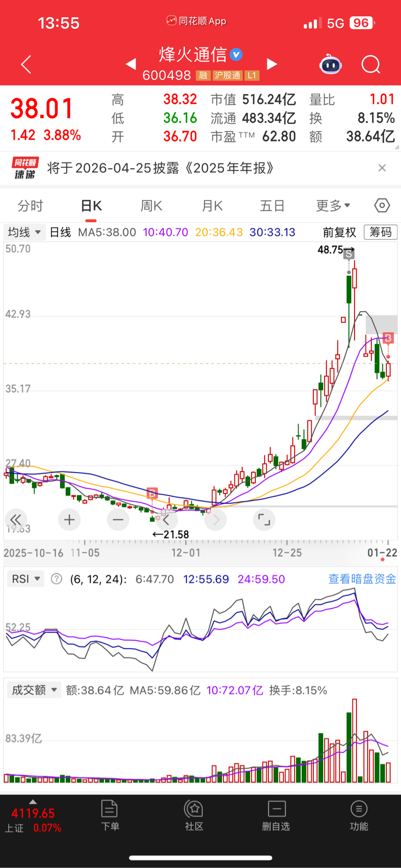
Task: Expand quote details via corner triangle
Action: [397, 147]
